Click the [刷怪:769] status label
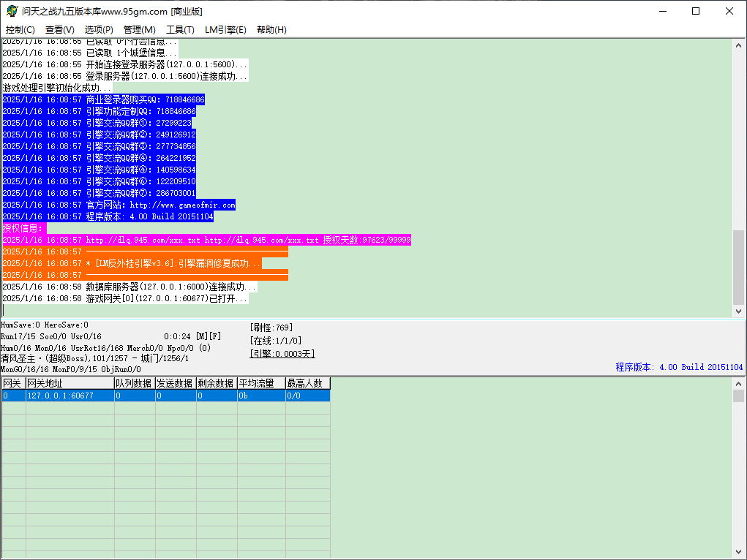This screenshot has width=747, height=560. point(271,328)
